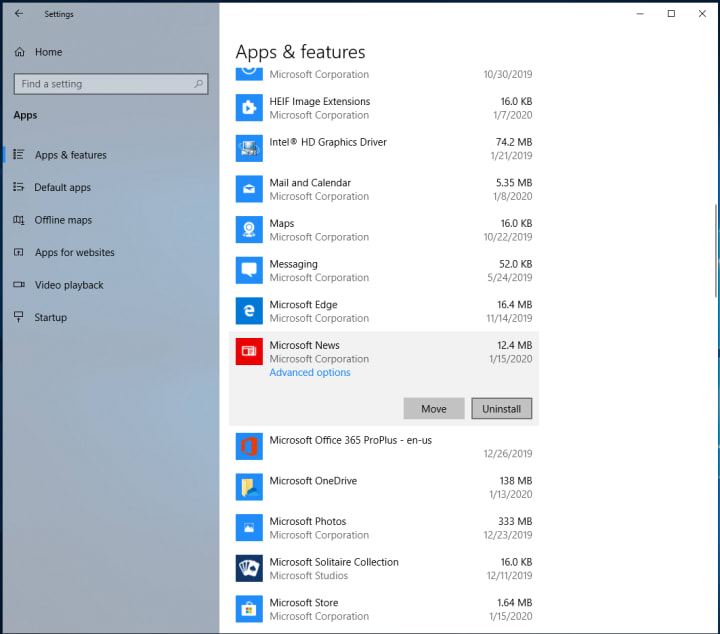Select Mail and Calendar entry
This screenshot has width=720, height=634.
click(x=383, y=189)
